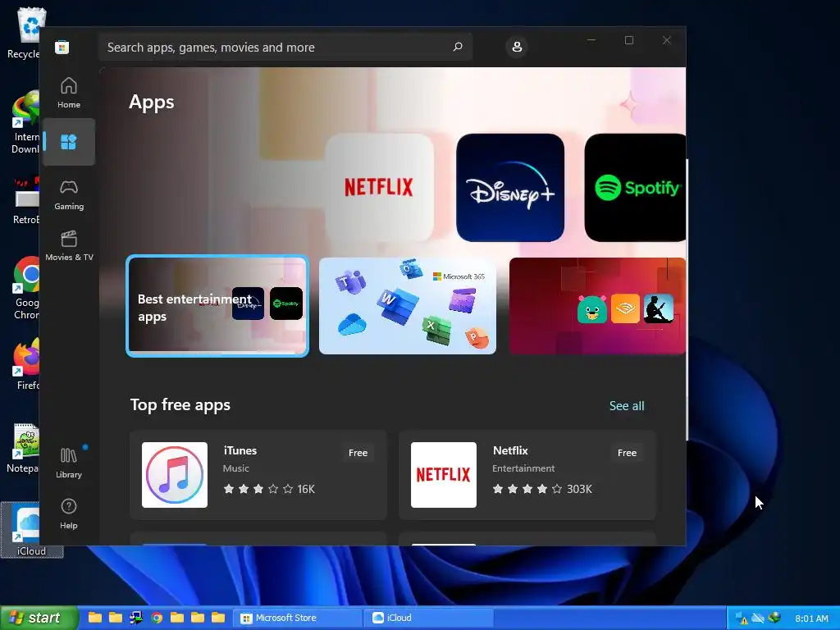Click the Start button on taskbar
Screen dimensions: 840x630
click(39, 618)
